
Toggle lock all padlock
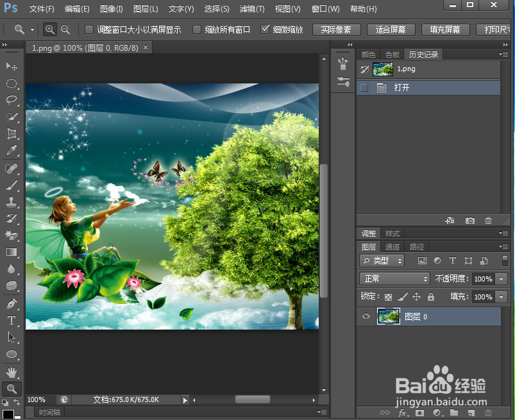[431, 297]
